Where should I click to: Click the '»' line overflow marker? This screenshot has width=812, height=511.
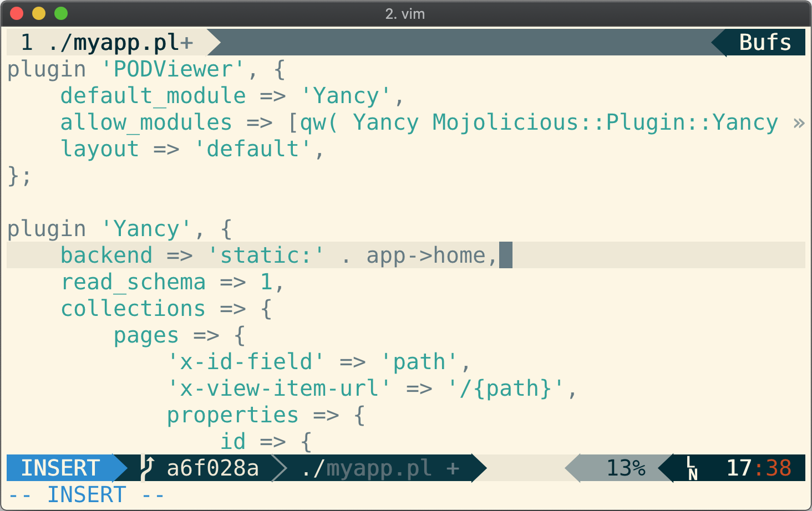point(799,122)
